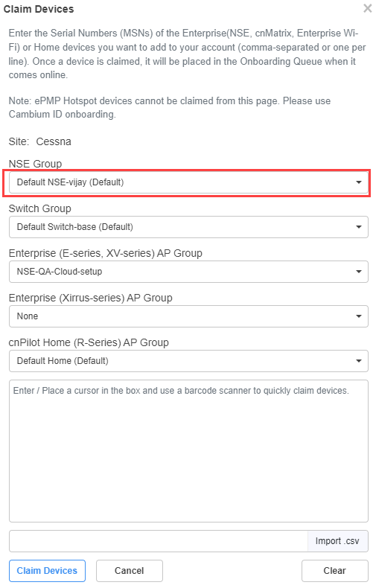Click the Import .csv button
This screenshot has width=376, height=588.
(x=337, y=541)
